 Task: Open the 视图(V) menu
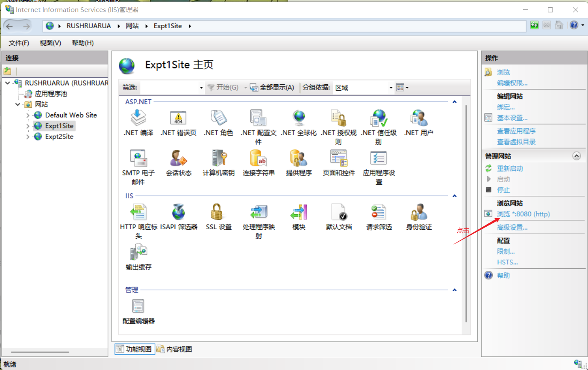50,43
